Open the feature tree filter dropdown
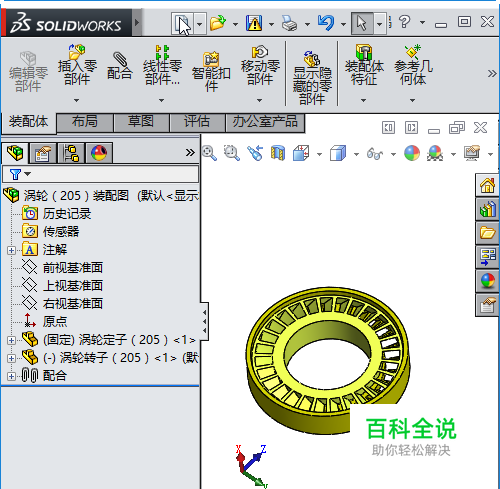Screen dimensions: 500x489 pyautogui.click(x=20, y=174)
